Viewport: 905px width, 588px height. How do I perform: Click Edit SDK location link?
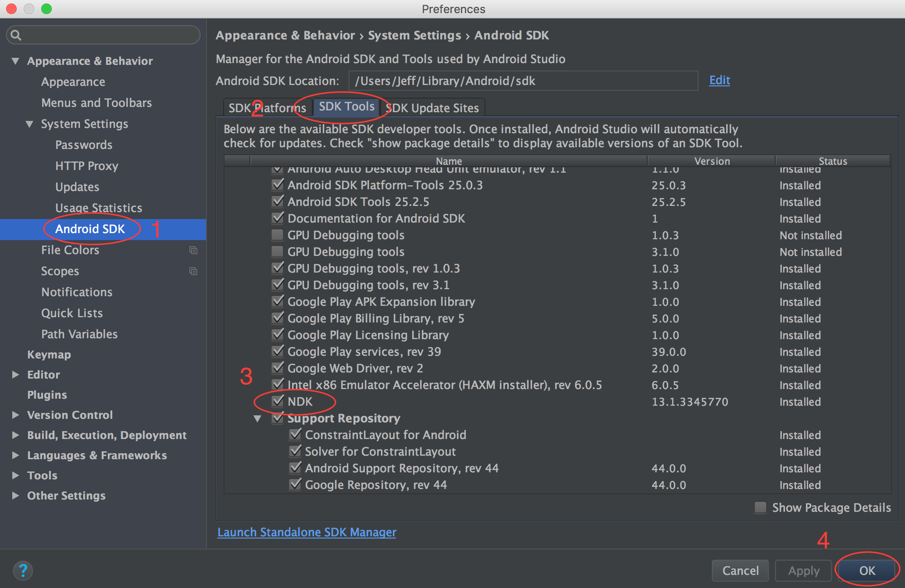[x=720, y=80]
